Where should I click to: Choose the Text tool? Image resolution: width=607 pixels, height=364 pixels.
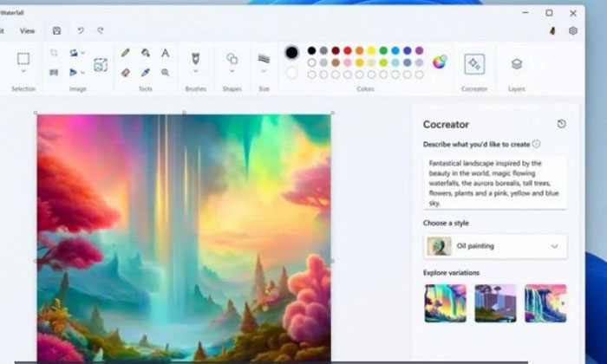[165, 54]
